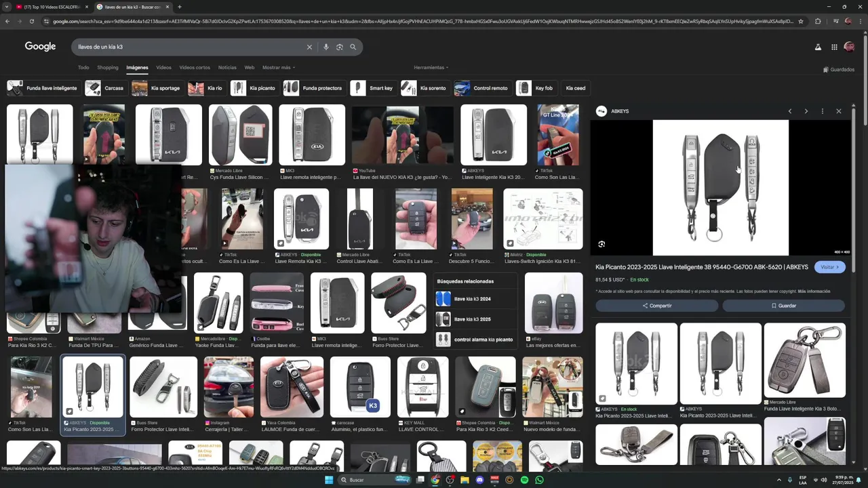Select the Carcasa filter chip
Screen dimensions: 868x488
[x=105, y=88]
